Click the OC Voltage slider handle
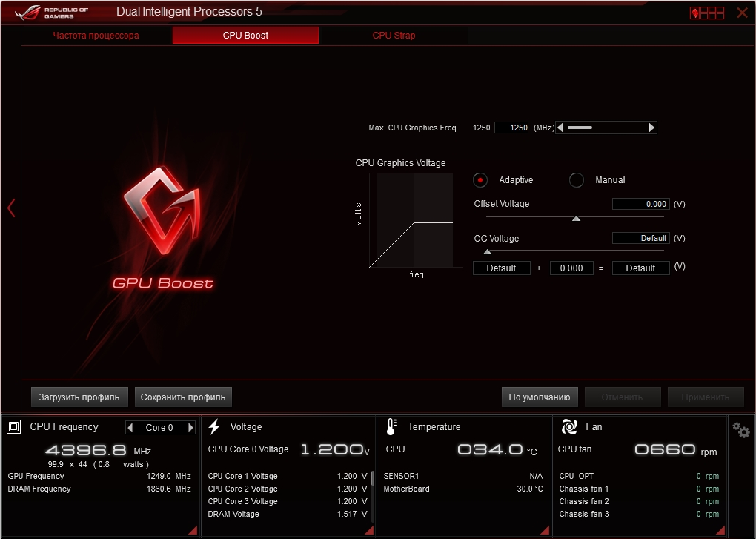Image resolution: width=756 pixels, height=539 pixels. coord(488,251)
